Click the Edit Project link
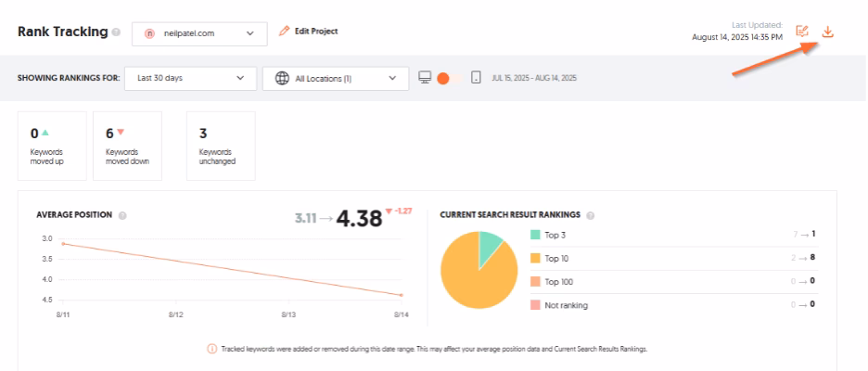 pos(309,32)
